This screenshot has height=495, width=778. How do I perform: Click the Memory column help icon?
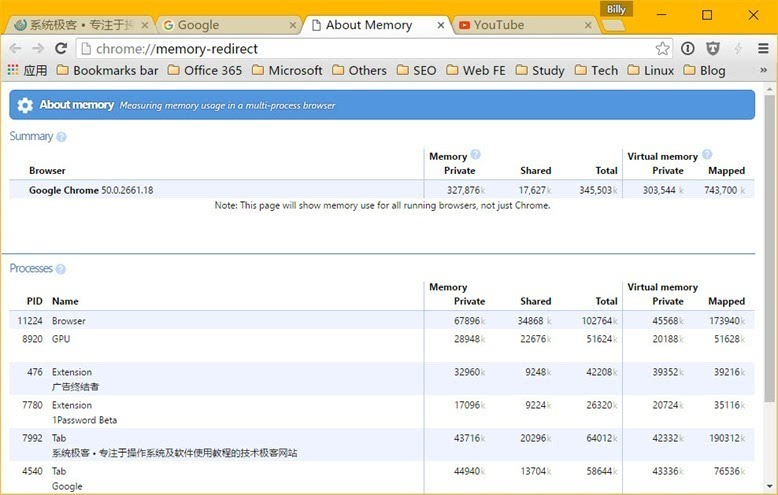475,154
